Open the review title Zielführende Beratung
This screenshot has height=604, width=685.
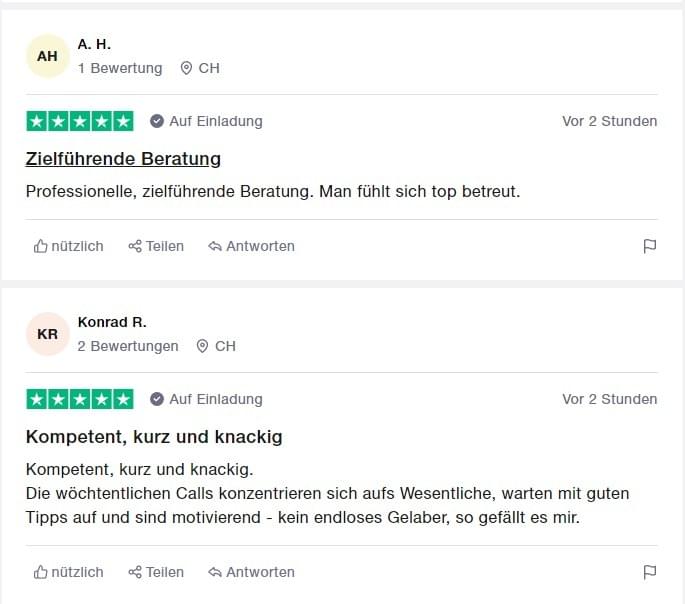tap(123, 159)
